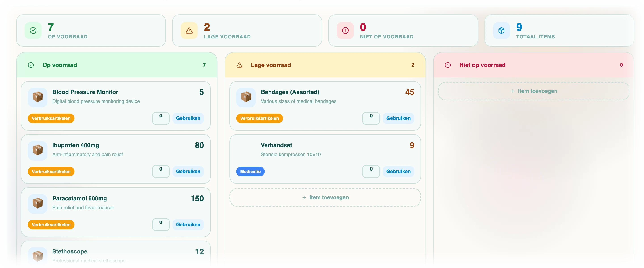Click the stock count 5 on Blood Pressure Monitor
This screenshot has height=268, width=644.
click(x=201, y=92)
